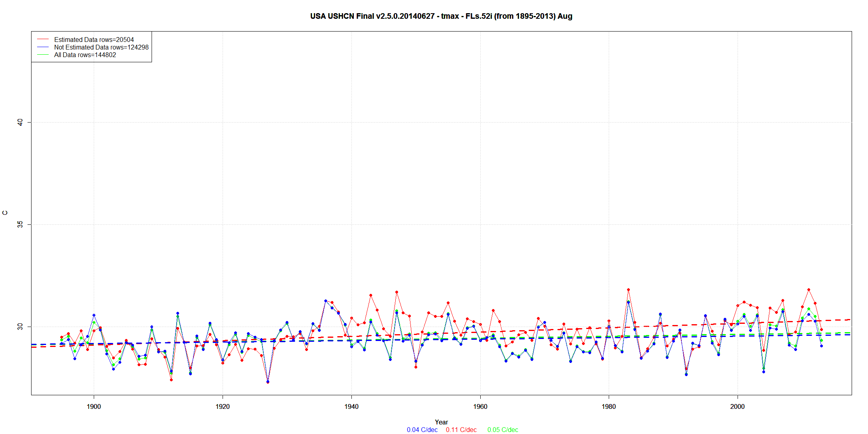Click the 'Year' x-axis label
This screenshot has width=868, height=434.
click(x=441, y=422)
